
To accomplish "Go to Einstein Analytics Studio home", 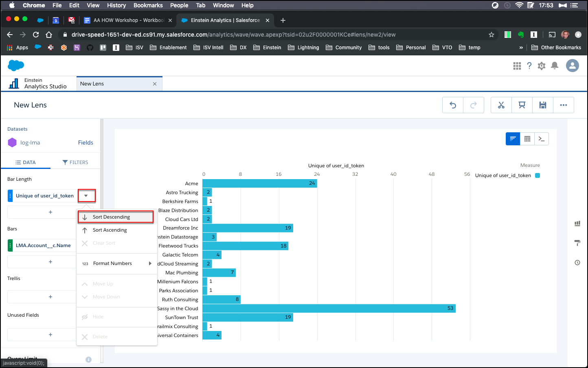I will point(37,83).
